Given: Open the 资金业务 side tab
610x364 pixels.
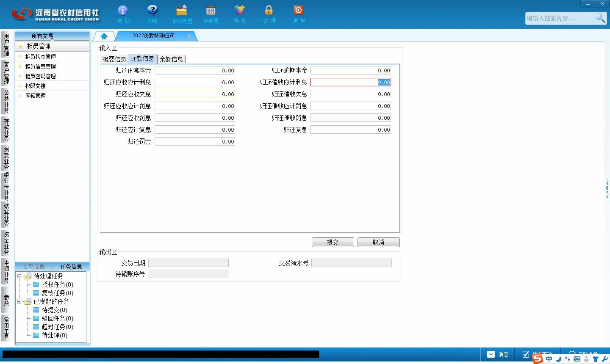Looking at the screenshot, I should point(6,243).
